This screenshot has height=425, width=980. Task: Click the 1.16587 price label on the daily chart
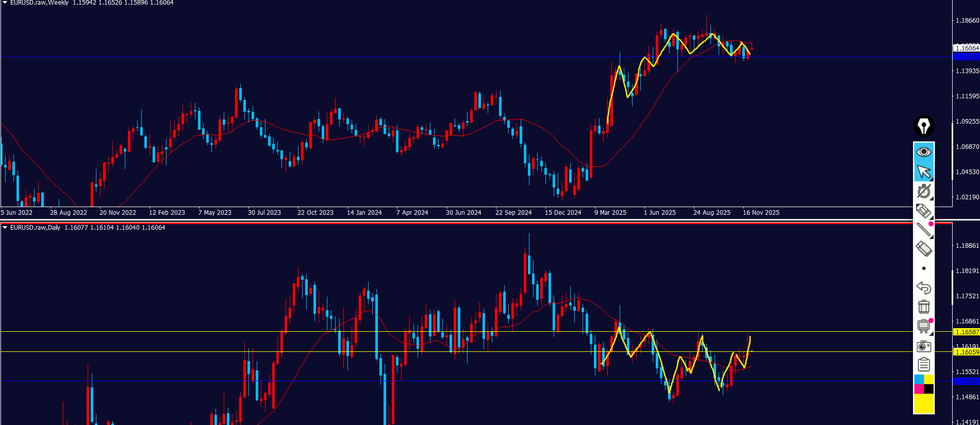[966, 332]
